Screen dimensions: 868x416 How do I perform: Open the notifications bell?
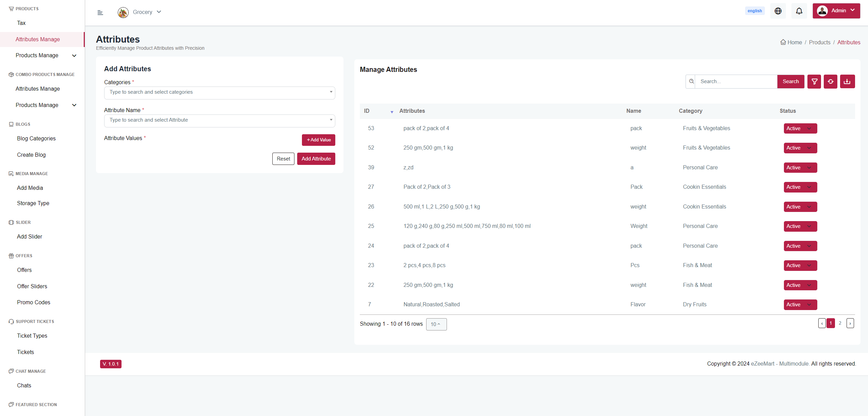pyautogui.click(x=799, y=11)
